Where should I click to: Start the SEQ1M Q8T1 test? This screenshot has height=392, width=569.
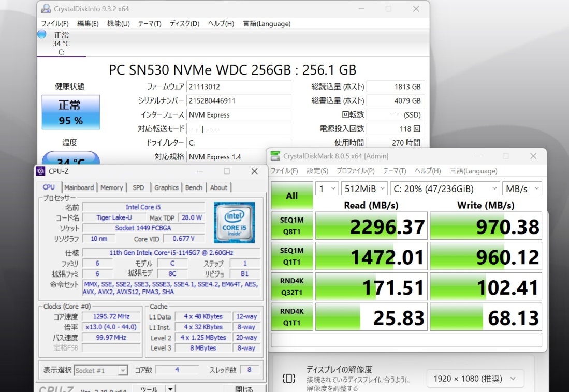pos(292,226)
